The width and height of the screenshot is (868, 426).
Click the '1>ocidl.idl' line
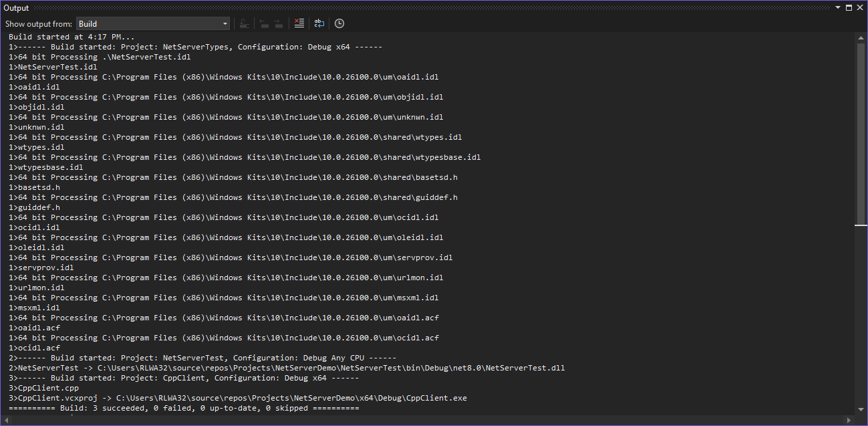pos(34,227)
